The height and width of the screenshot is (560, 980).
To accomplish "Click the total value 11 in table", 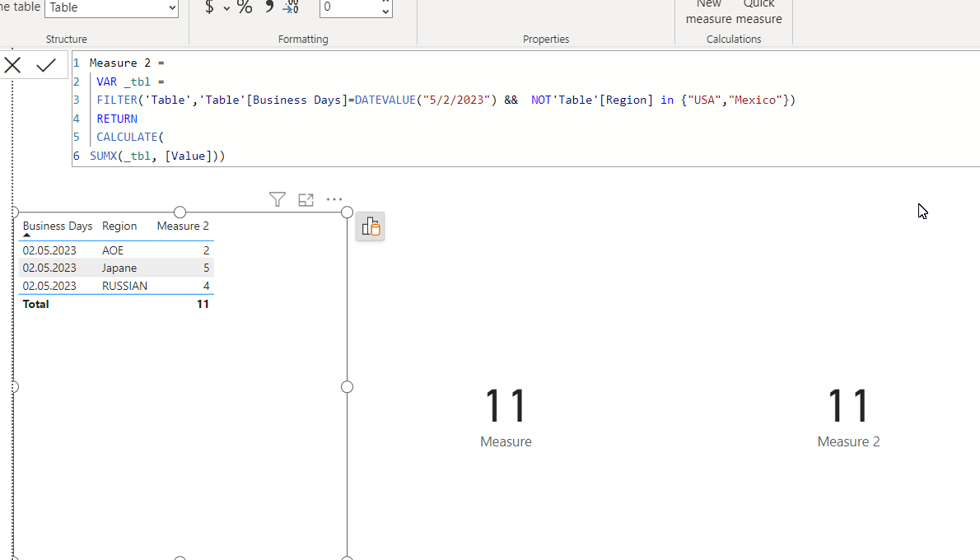I will point(203,304).
